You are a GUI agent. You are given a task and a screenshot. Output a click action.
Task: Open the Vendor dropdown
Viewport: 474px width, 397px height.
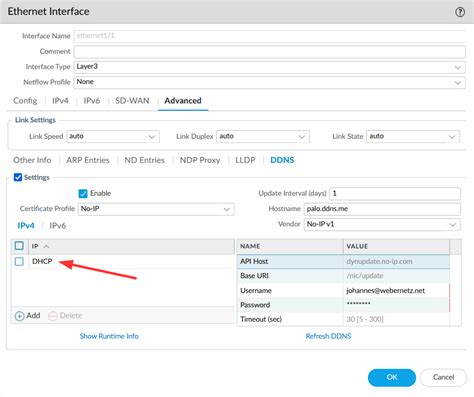[x=382, y=224]
